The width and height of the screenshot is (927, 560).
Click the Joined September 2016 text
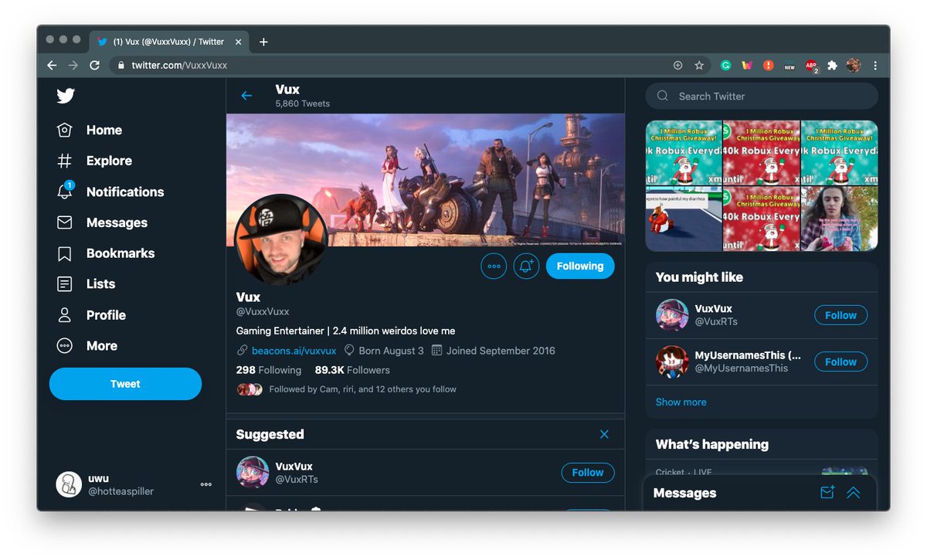pos(501,351)
